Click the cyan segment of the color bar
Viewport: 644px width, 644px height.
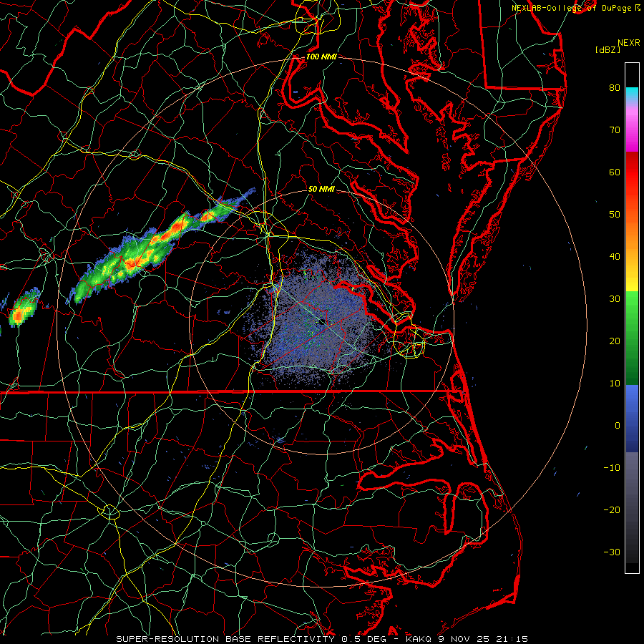click(632, 94)
